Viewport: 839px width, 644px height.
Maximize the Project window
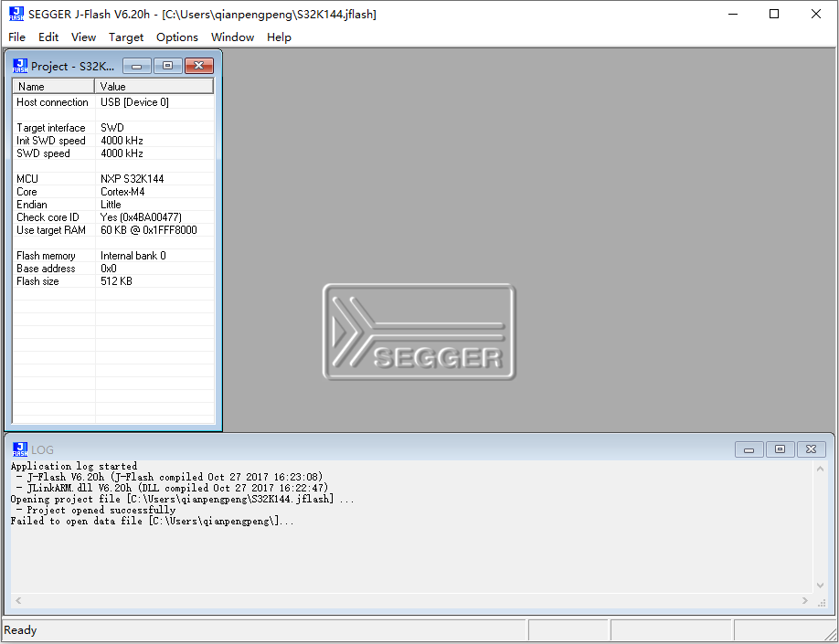[167, 65]
